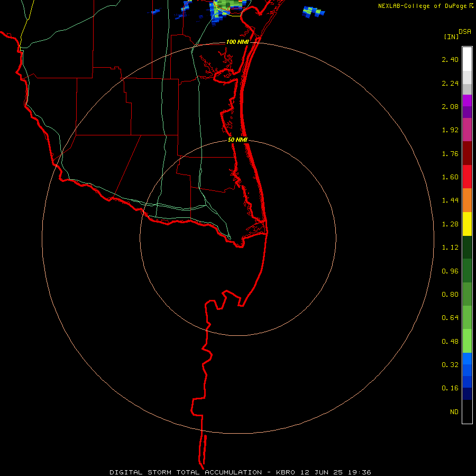
Task: Click the 2.40 legend value
Action: coord(450,59)
